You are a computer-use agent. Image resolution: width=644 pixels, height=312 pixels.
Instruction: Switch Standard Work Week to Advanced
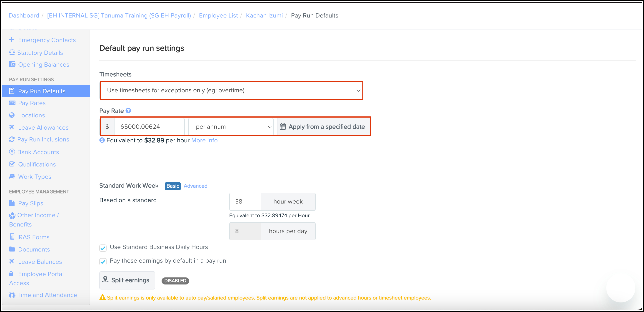coord(195,186)
